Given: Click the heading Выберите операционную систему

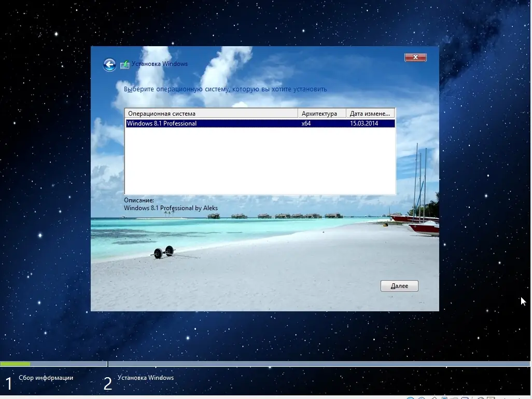Looking at the screenshot, I should click(225, 89).
